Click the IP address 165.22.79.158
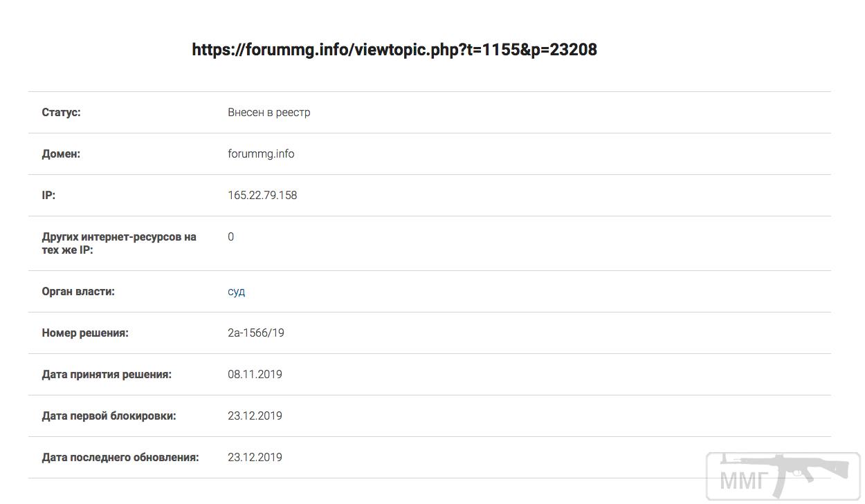The width and height of the screenshot is (865, 504). point(262,195)
